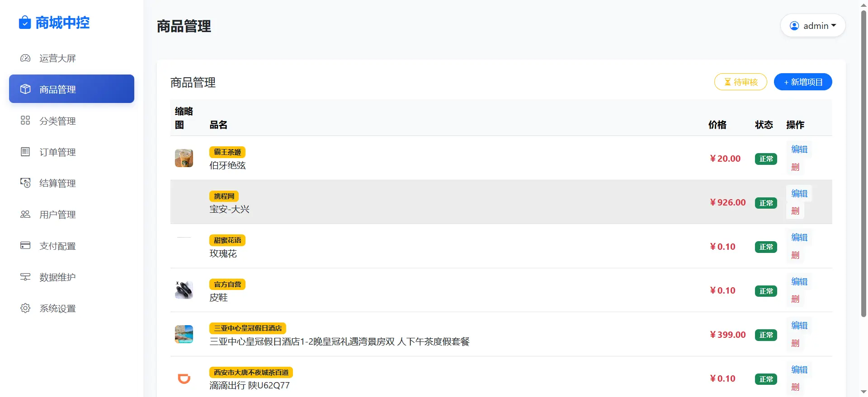Screen dimensions: 868x397
Task: Delete the 玫瑰花 product
Action: coord(795,255)
